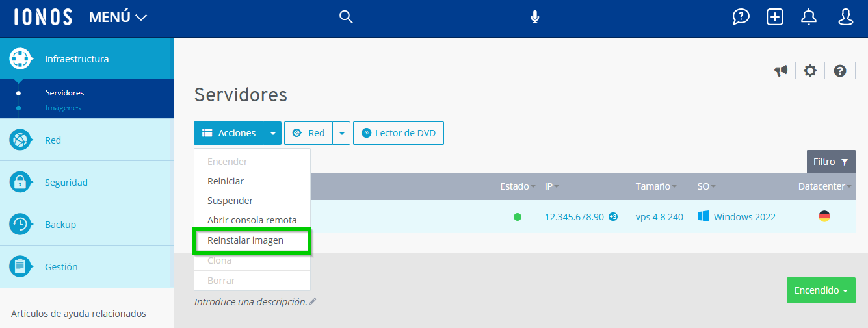Screen dimensions: 868x328
Task: Click the server IP address 12.345.678.90
Action: tap(574, 217)
